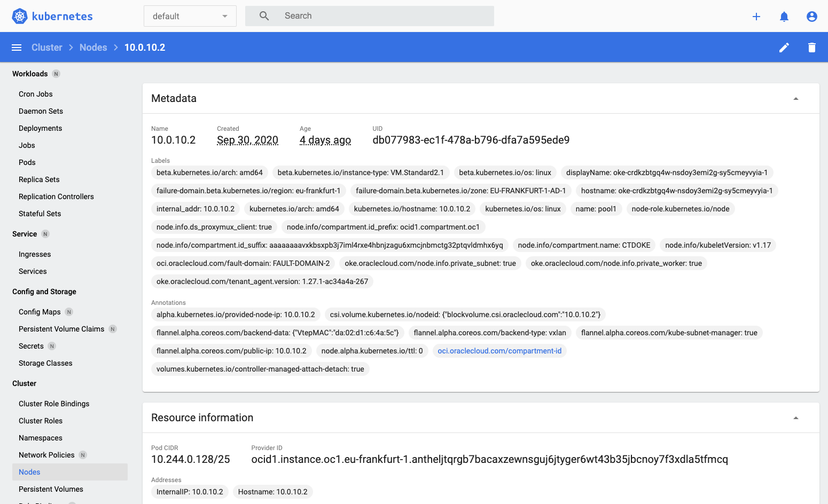Click annotation node.alpha.kubernetes.io/ttl: 0
The height and width of the screenshot is (504, 828).
point(372,351)
